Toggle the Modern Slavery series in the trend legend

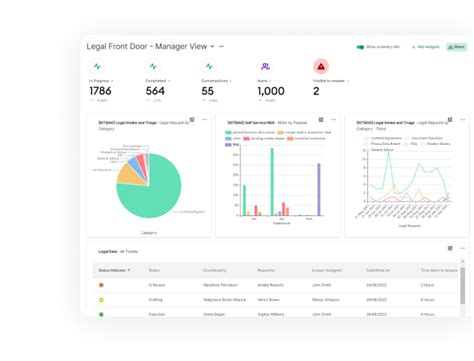pos(436,144)
